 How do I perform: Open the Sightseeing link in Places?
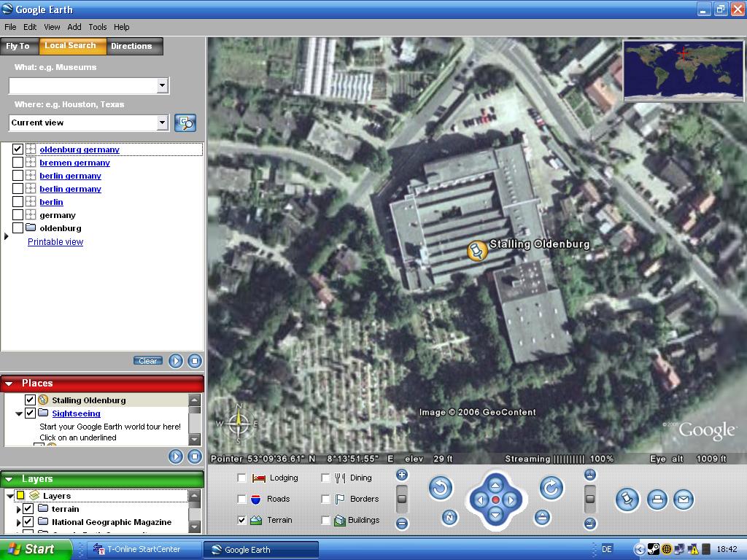(x=76, y=413)
